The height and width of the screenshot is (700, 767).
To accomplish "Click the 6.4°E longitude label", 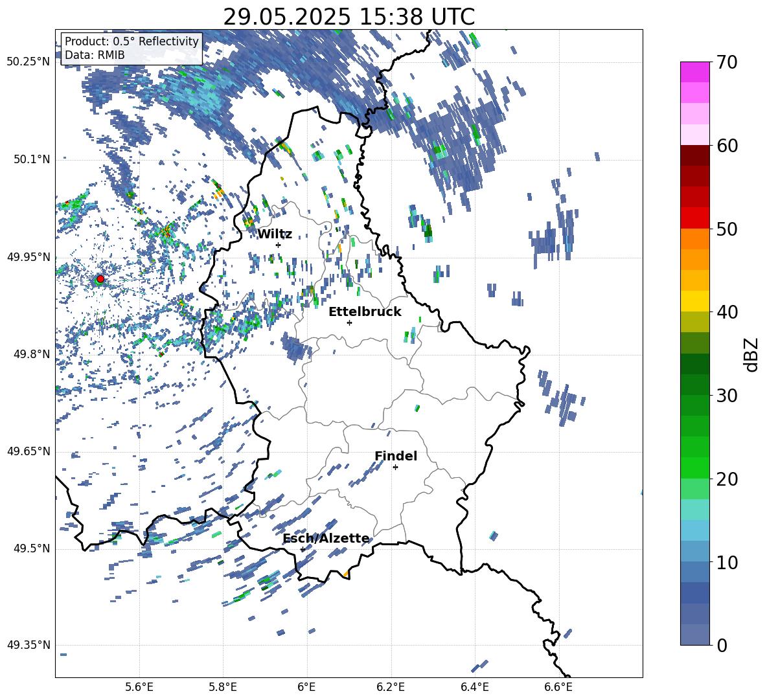I will point(474,687).
